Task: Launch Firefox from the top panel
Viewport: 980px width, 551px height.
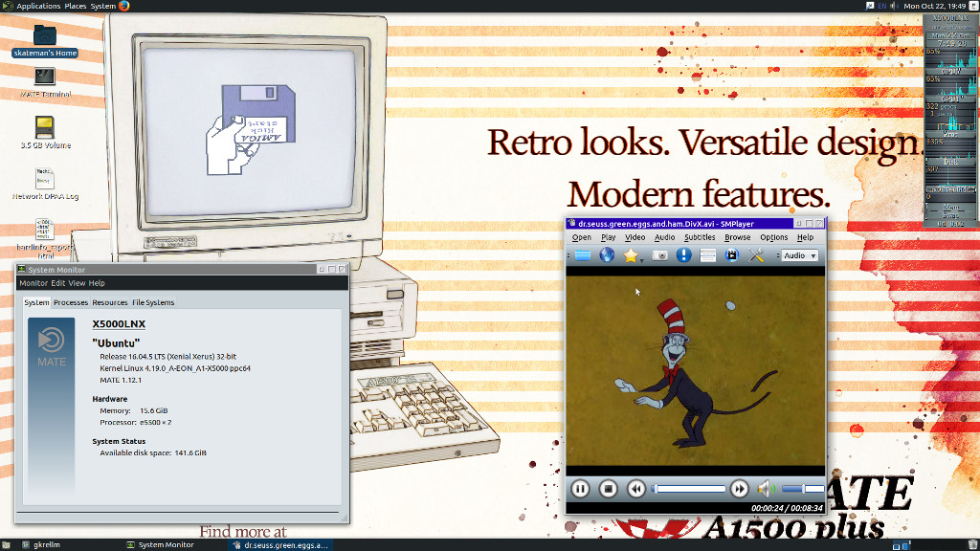Action: click(x=124, y=6)
